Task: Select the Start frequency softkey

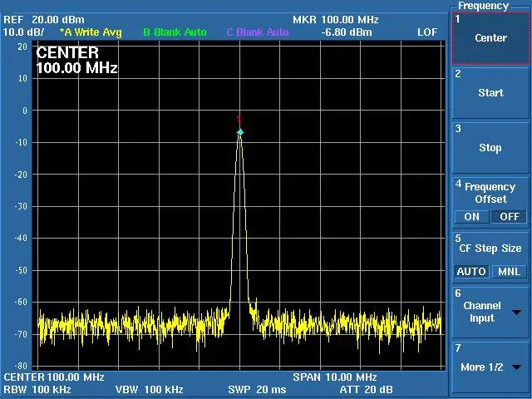Action: pyautogui.click(x=490, y=93)
